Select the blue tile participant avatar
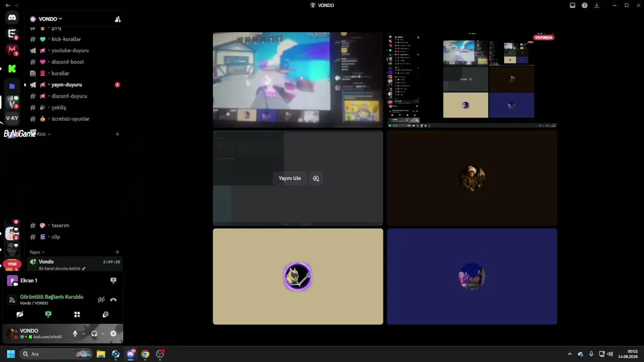 472,277
